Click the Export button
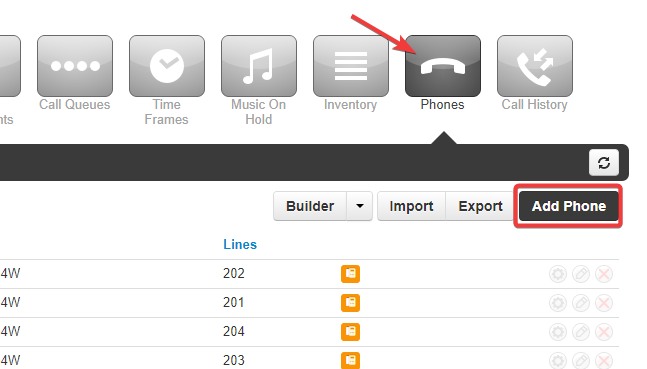 point(480,206)
